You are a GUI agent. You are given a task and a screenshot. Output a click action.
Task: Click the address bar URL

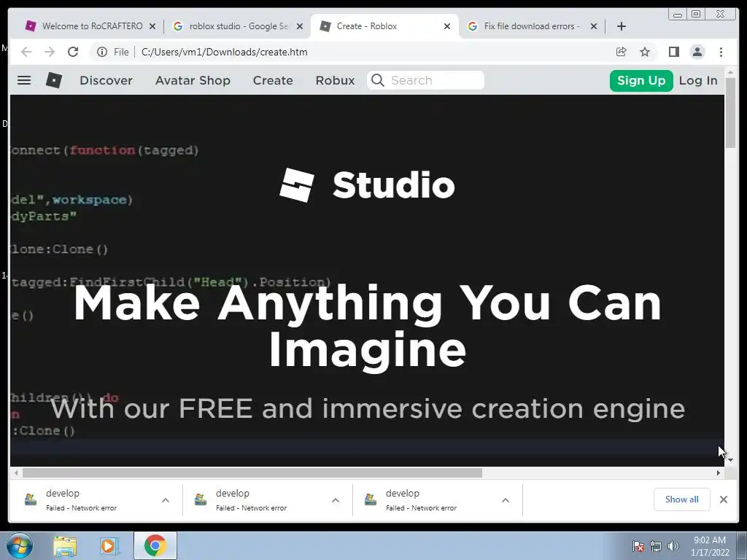224,52
